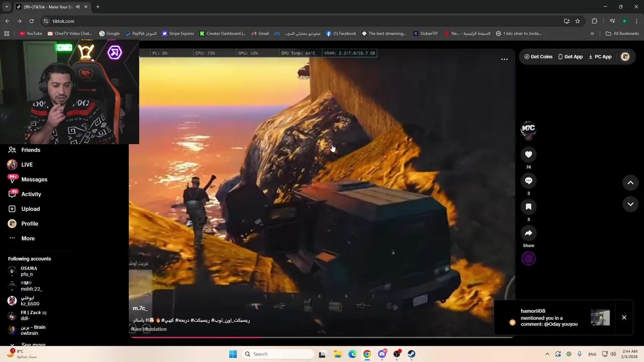Open Stripe Express bookmark
Screen dimensions: 644x362
coord(178,34)
